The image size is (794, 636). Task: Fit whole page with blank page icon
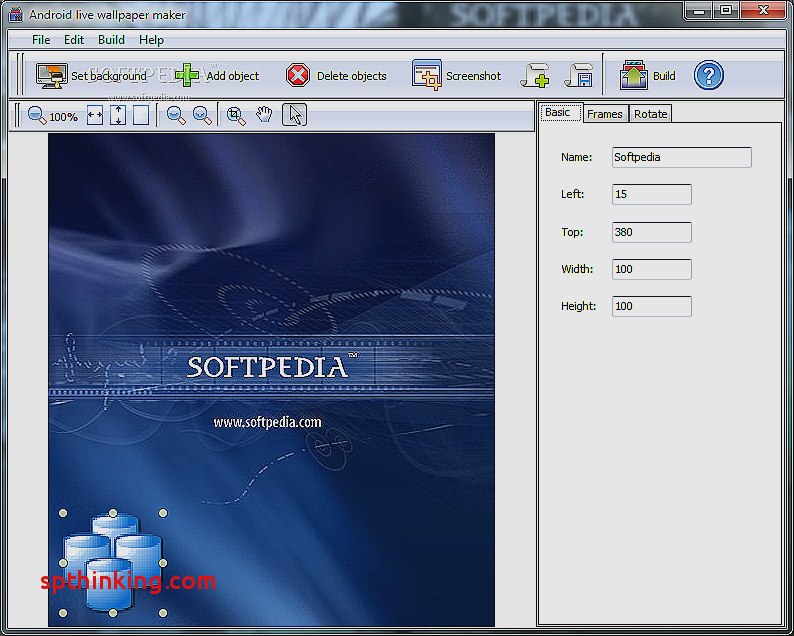point(141,115)
